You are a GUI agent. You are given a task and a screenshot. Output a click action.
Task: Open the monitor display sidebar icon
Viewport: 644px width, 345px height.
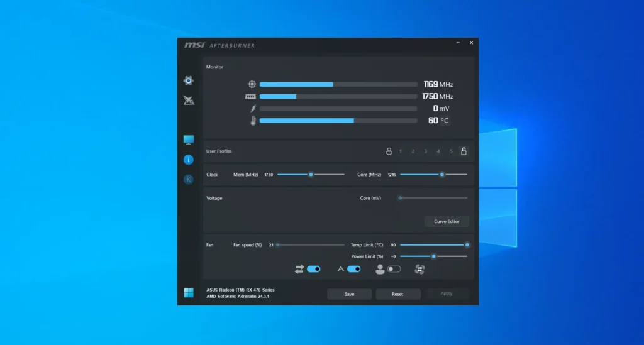(189, 140)
